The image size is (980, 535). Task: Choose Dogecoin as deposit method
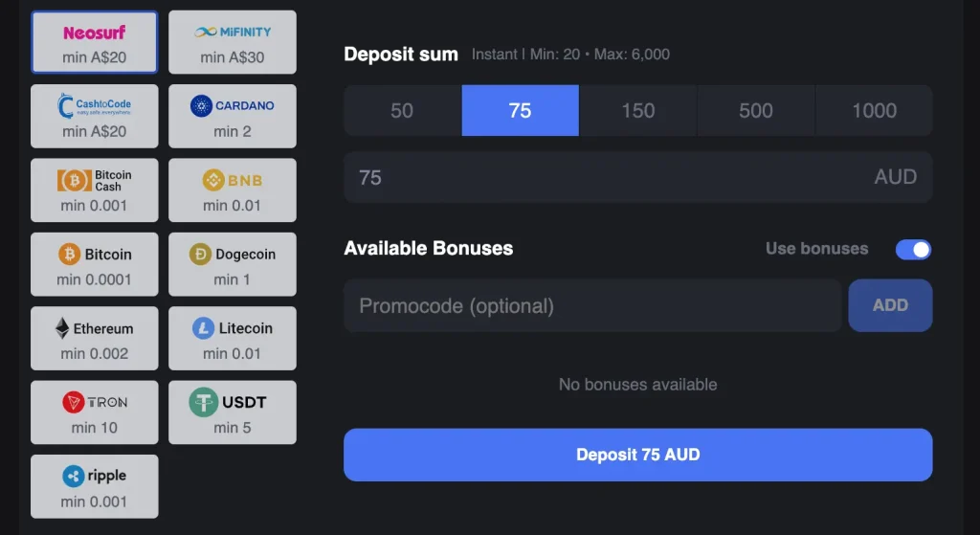[x=233, y=264]
